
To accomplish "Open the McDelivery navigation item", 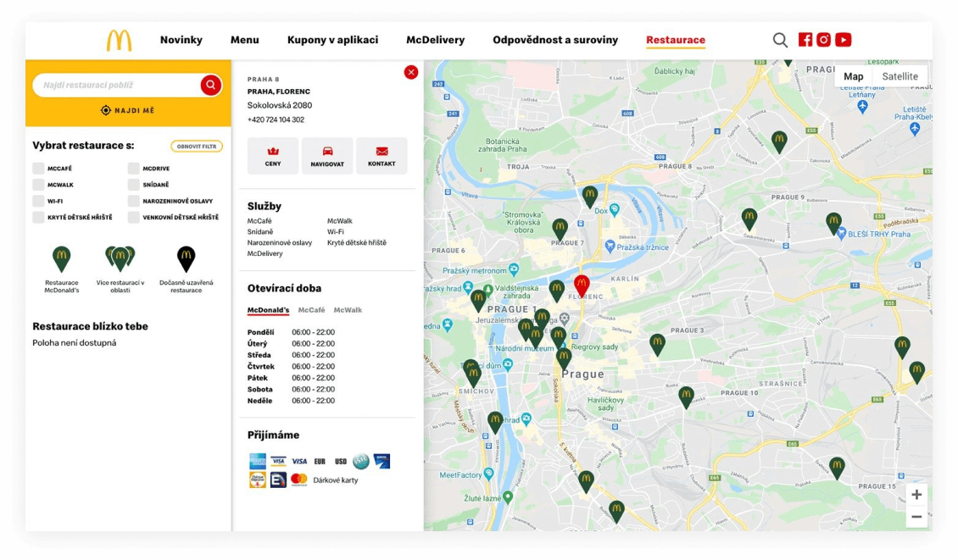I will tap(435, 40).
